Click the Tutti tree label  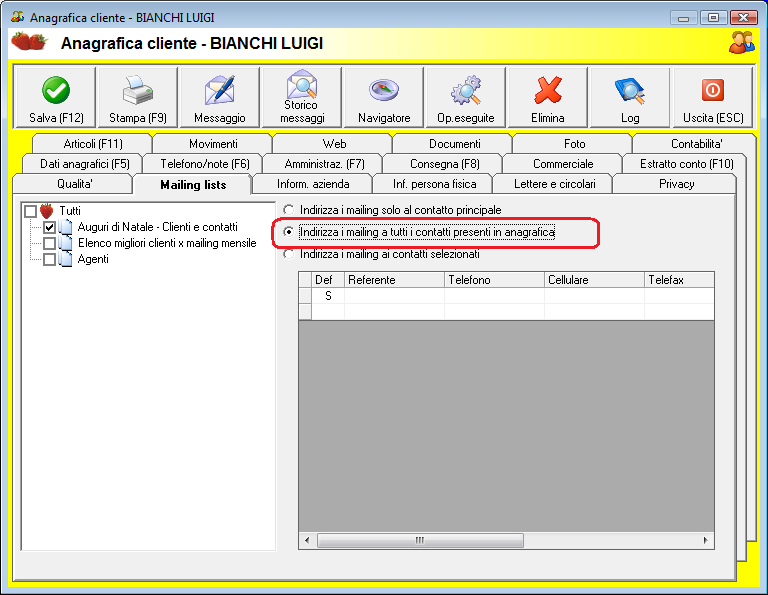[x=70, y=211]
